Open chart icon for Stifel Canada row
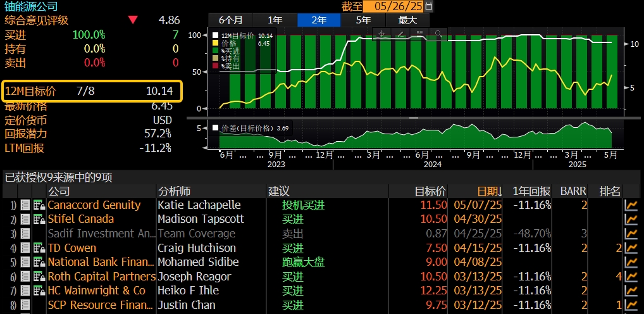This screenshot has height=314, width=644. pos(631,220)
